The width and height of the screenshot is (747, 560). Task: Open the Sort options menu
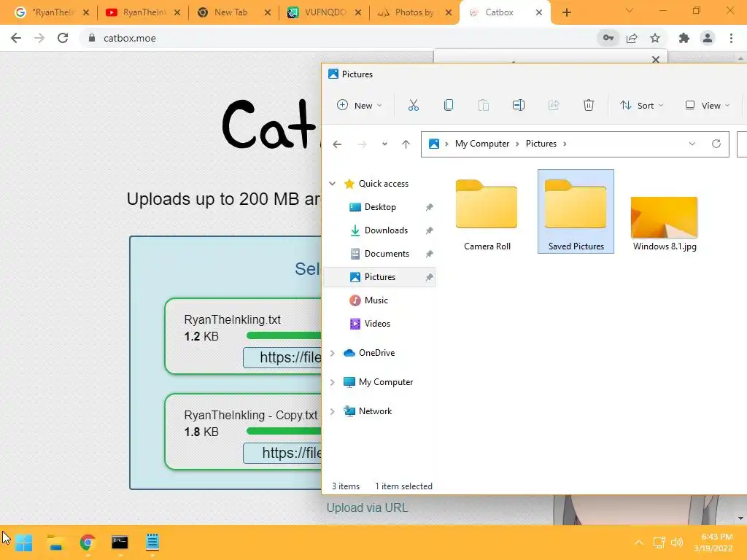pyautogui.click(x=641, y=105)
